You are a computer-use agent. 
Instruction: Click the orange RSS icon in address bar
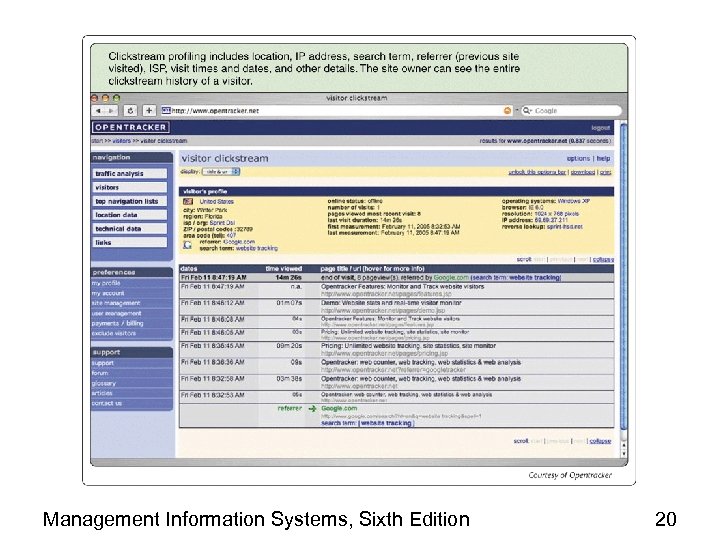[507, 111]
